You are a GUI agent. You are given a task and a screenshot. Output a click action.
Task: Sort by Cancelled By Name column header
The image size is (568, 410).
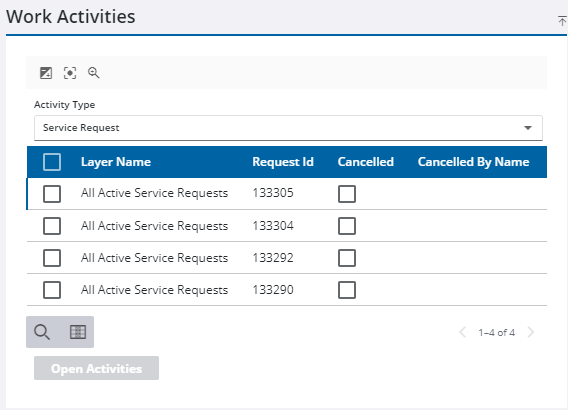pos(473,162)
